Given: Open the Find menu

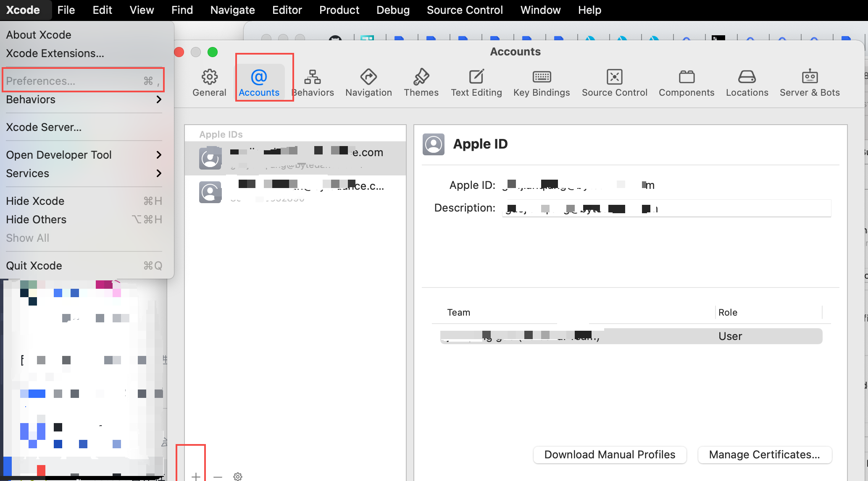Looking at the screenshot, I should coord(182,10).
